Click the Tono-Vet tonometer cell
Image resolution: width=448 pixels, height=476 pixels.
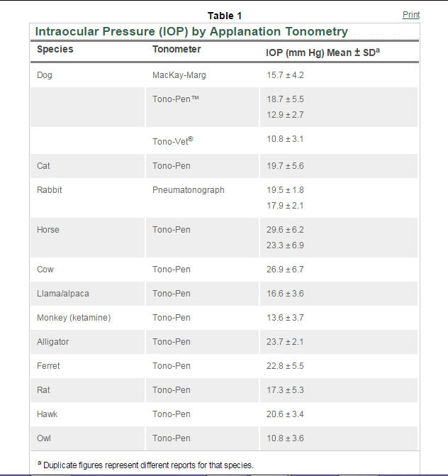click(x=172, y=140)
